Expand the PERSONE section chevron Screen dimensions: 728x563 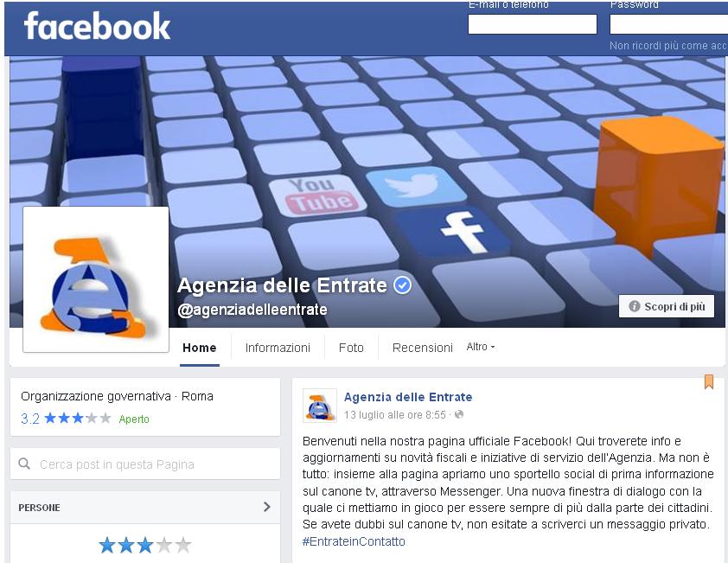pyautogui.click(x=267, y=507)
